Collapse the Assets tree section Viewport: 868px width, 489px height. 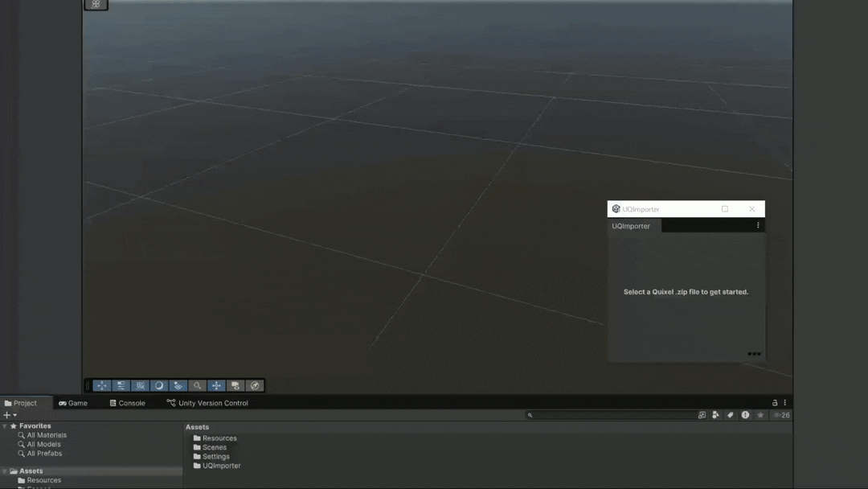[5, 471]
